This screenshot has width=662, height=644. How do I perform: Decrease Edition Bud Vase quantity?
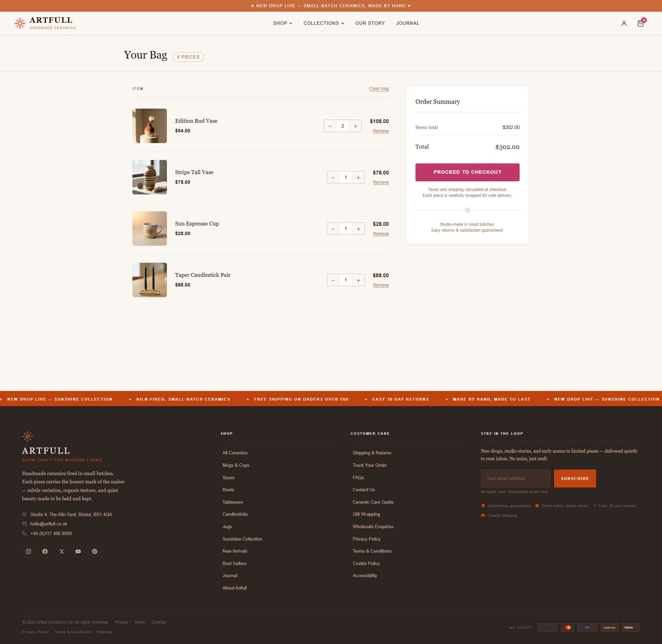pyautogui.click(x=330, y=126)
